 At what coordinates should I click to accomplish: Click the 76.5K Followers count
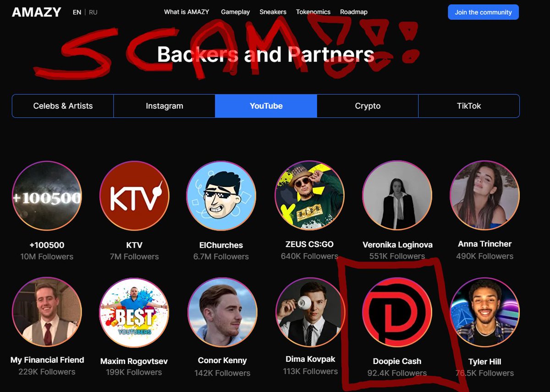point(484,373)
